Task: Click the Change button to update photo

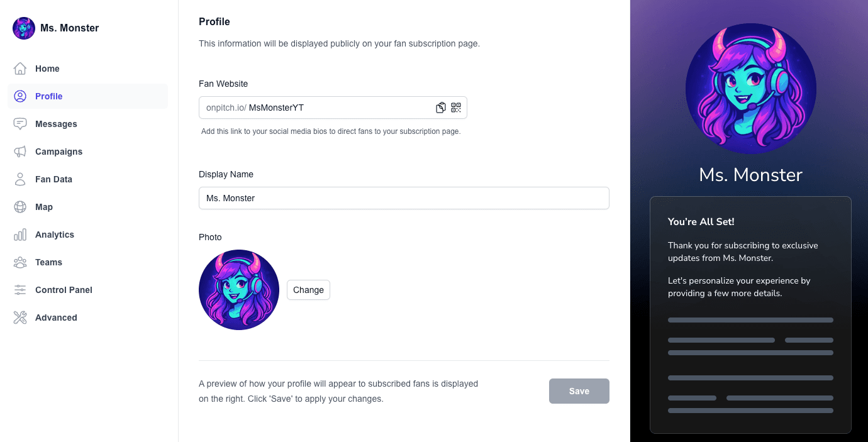Action: pos(308,290)
